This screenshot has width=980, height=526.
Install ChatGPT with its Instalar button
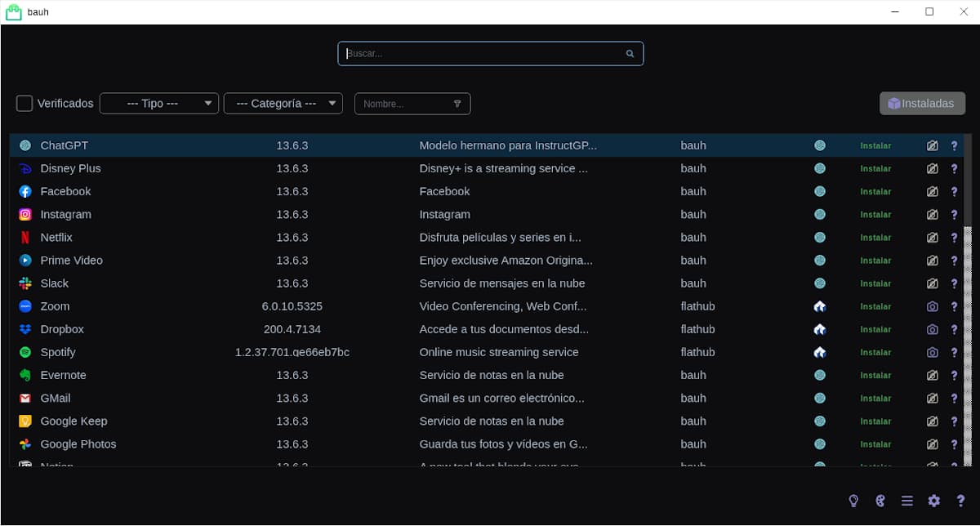875,145
